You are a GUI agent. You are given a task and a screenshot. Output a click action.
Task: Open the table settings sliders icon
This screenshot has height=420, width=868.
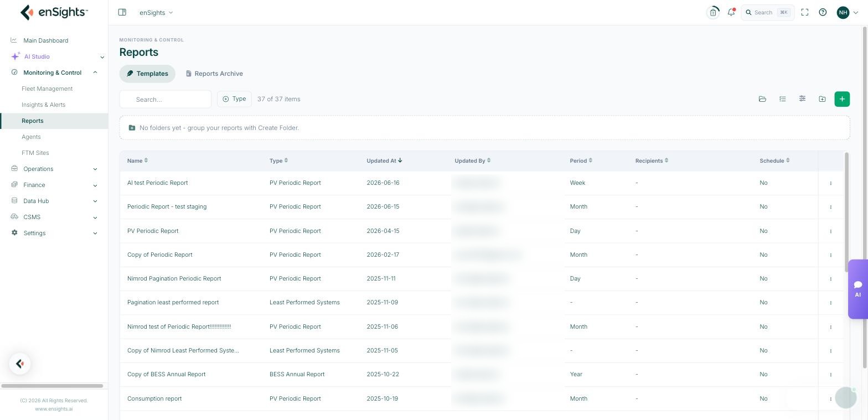click(802, 98)
